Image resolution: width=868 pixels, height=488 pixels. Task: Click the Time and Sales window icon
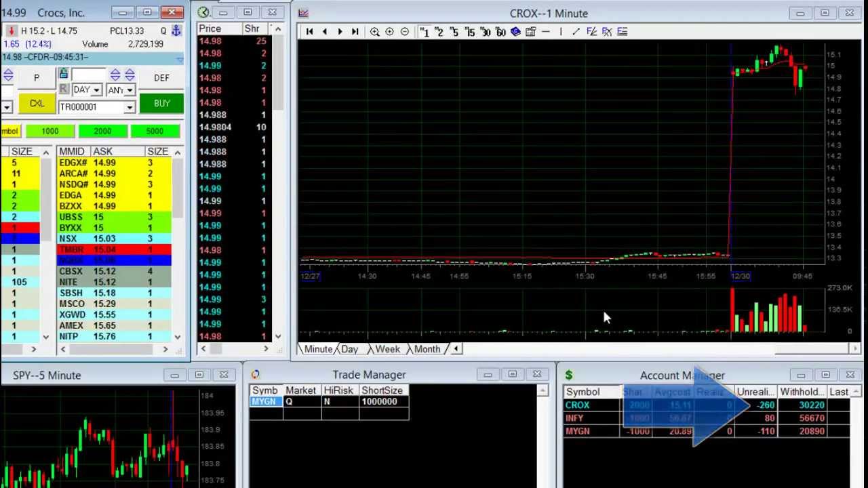203,12
